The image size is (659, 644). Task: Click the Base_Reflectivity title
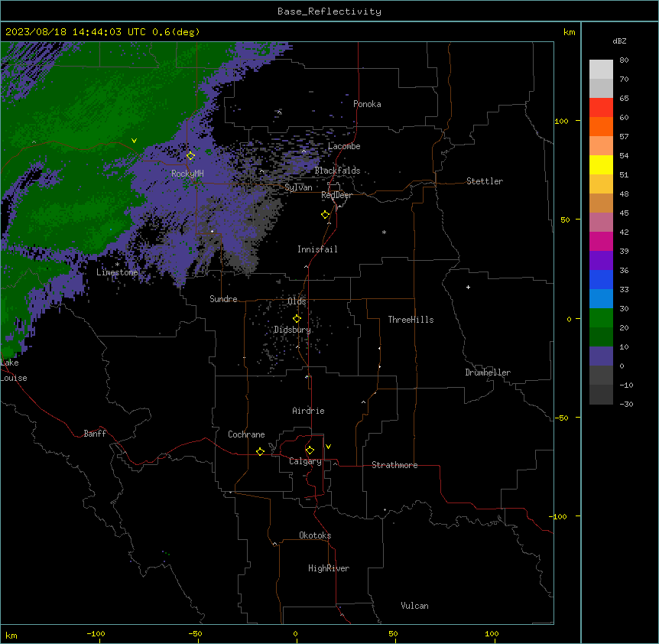point(329,11)
